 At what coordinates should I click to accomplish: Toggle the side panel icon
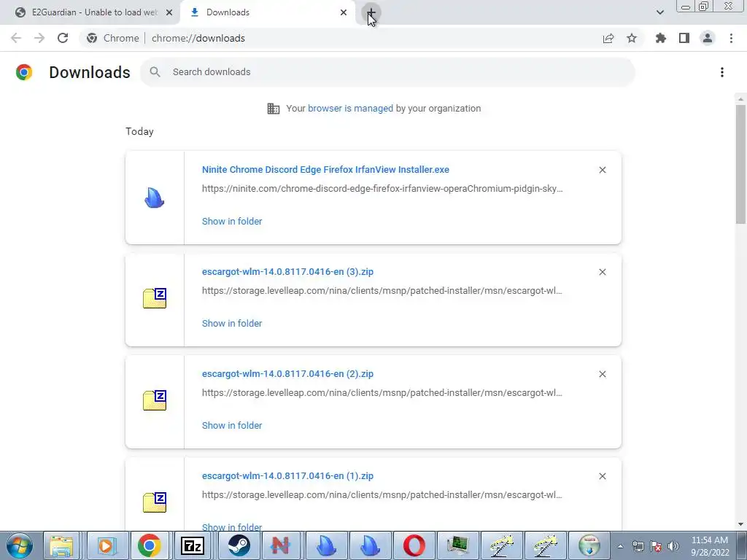[x=684, y=38]
